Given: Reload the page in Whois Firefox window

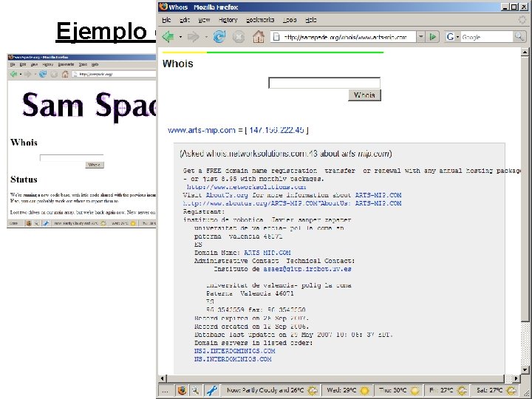Looking at the screenshot, I should pos(219,37).
